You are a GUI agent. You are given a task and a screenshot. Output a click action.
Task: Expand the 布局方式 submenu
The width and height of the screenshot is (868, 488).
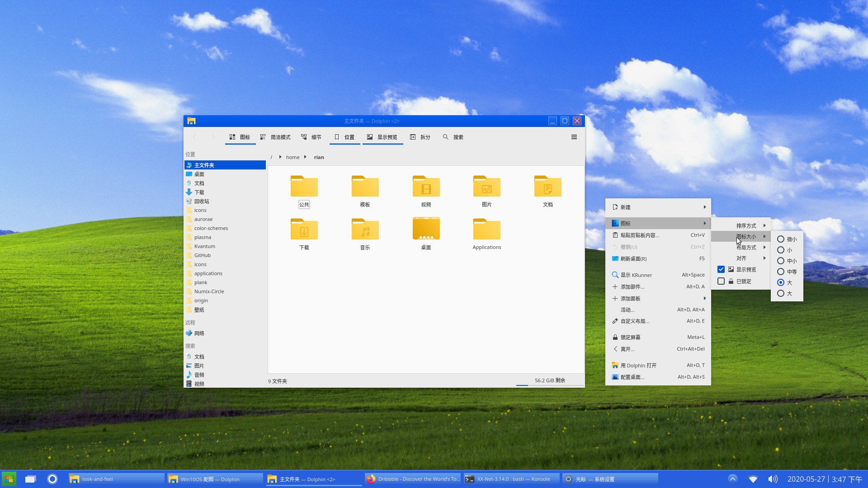click(x=741, y=247)
